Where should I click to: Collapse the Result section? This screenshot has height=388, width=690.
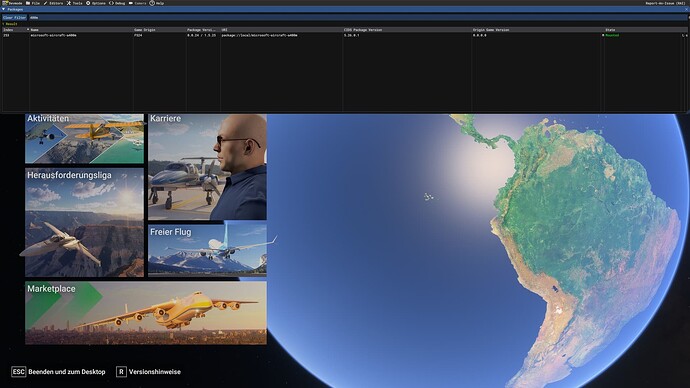pos(10,24)
